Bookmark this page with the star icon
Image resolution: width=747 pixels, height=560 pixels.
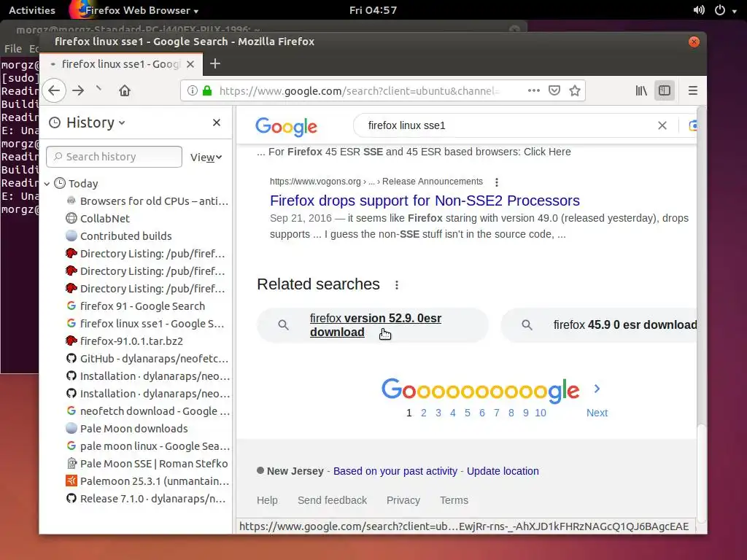575,90
